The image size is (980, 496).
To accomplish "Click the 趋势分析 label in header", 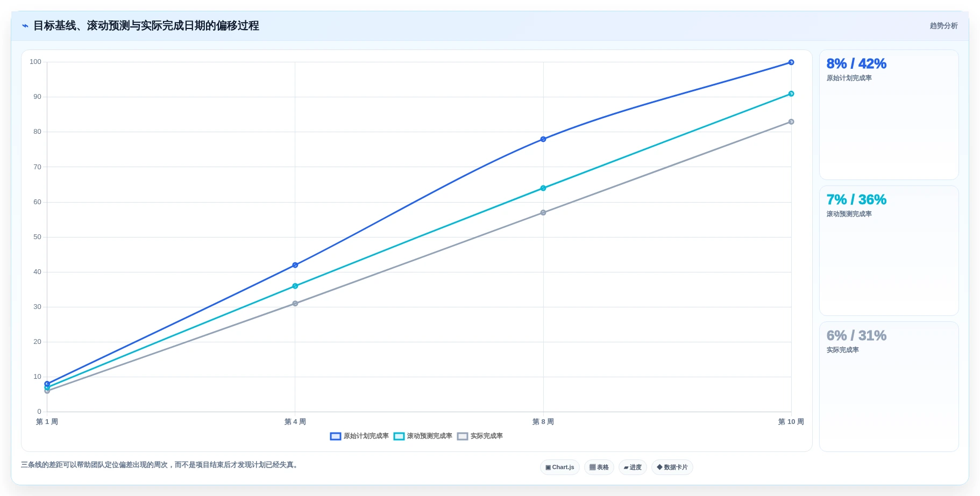I will click(x=943, y=26).
